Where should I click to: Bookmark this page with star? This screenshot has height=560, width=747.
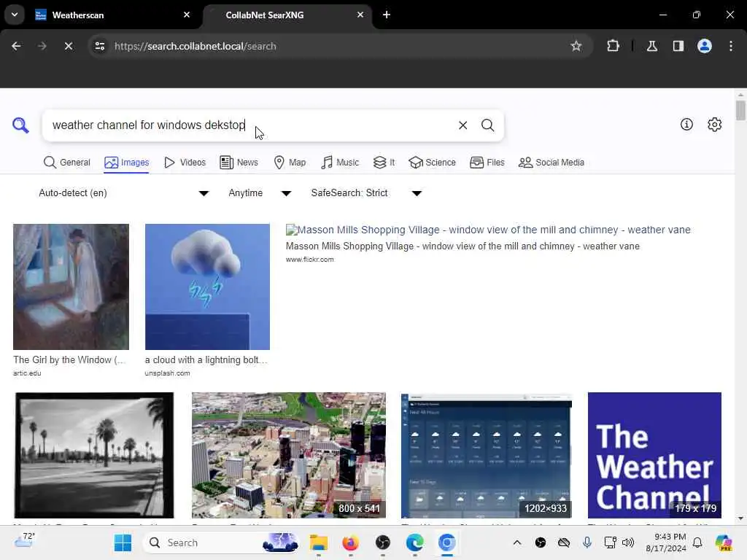576,46
